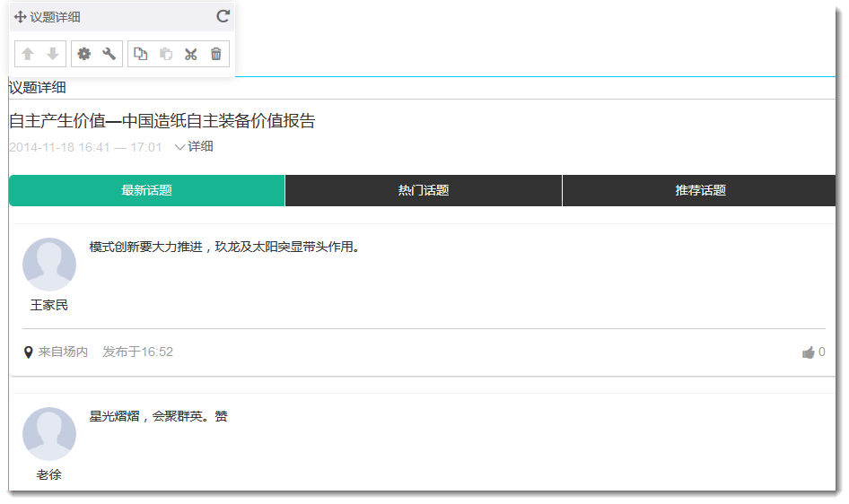This screenshot has width=849, height=504.
Task: Cut the component with scissors icon
Action: (x=191, y=54)
